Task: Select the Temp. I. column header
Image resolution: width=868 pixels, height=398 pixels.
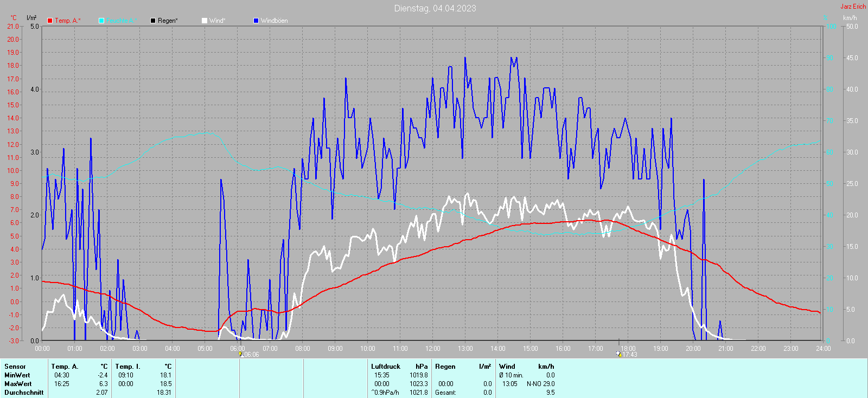Action: pyautogui.click(x=127, y=367)
